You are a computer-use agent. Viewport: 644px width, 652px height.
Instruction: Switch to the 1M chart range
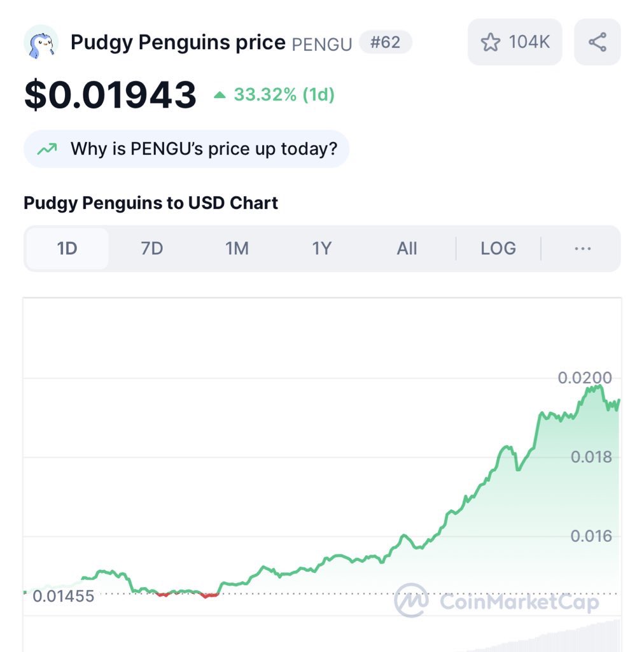237,249
